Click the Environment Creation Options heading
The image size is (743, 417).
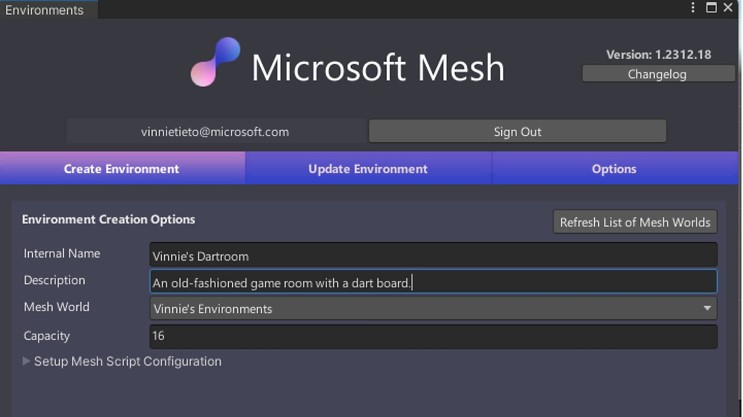point(109,219)
